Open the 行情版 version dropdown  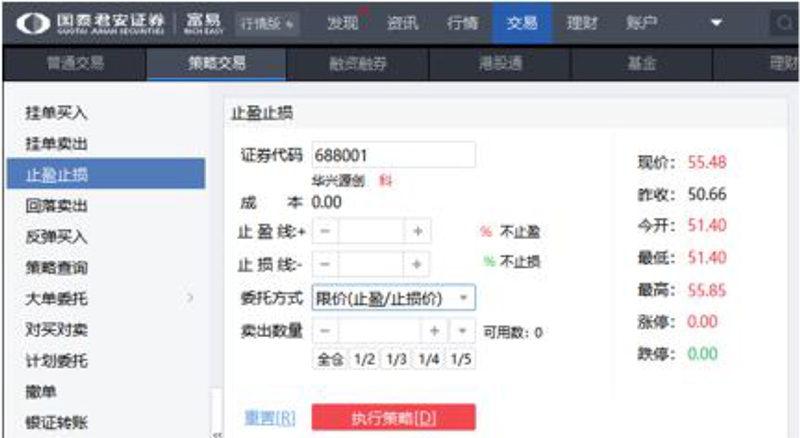pyautogui.click(x=267, y=23)
